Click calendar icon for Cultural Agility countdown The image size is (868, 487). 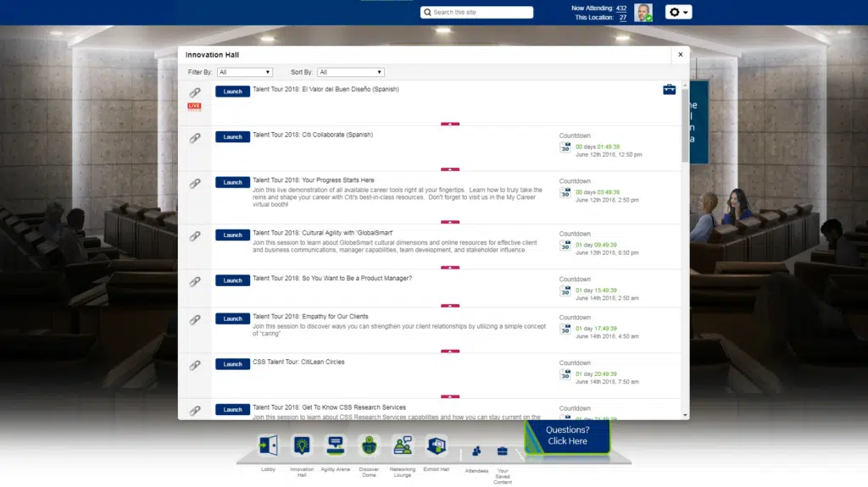[x=565, y=245]
